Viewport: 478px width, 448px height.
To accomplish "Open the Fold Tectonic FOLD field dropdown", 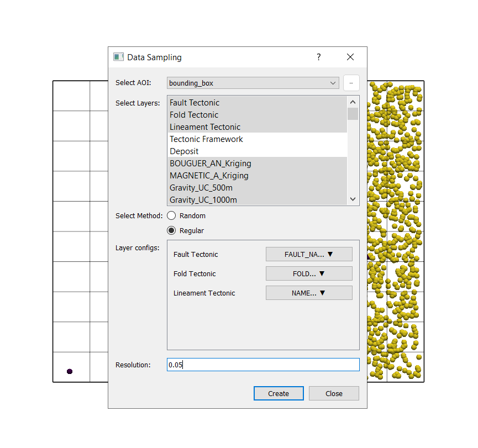I will pos(309,273).
